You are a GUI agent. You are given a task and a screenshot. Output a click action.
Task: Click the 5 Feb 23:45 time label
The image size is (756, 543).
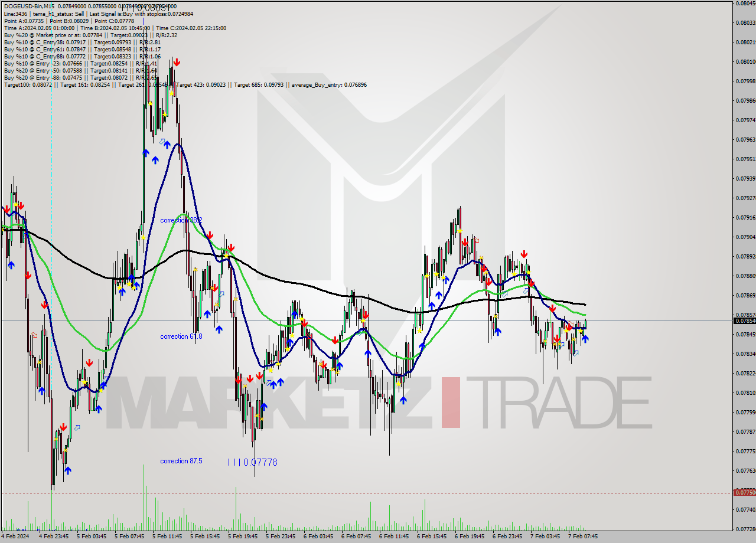tap(281, 537)
